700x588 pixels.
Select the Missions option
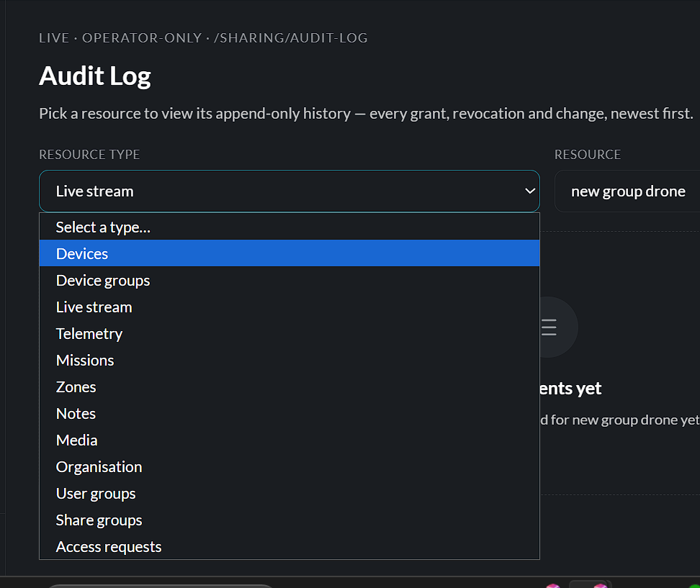[x=290, y=360]
